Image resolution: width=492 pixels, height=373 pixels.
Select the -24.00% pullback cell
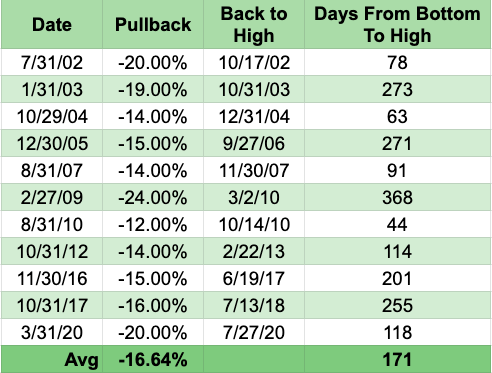tap(153, 197)
